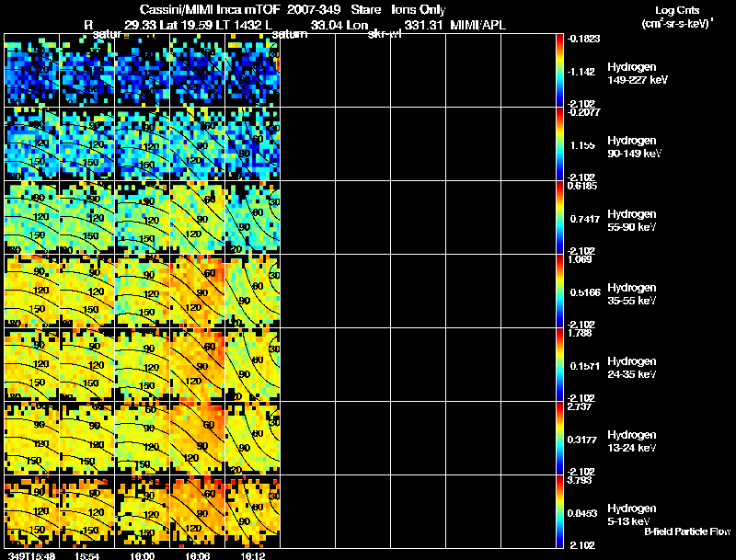The width and height of the screenshot is (736, 560).
Task: Click the color bar for Hydrogen 149-227 keV
Action: [560, 71]
